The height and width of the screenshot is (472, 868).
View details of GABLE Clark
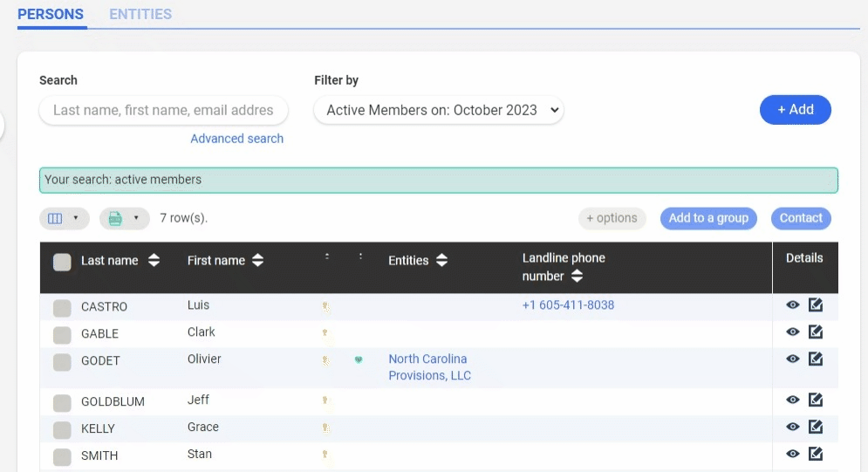(793, 332)
